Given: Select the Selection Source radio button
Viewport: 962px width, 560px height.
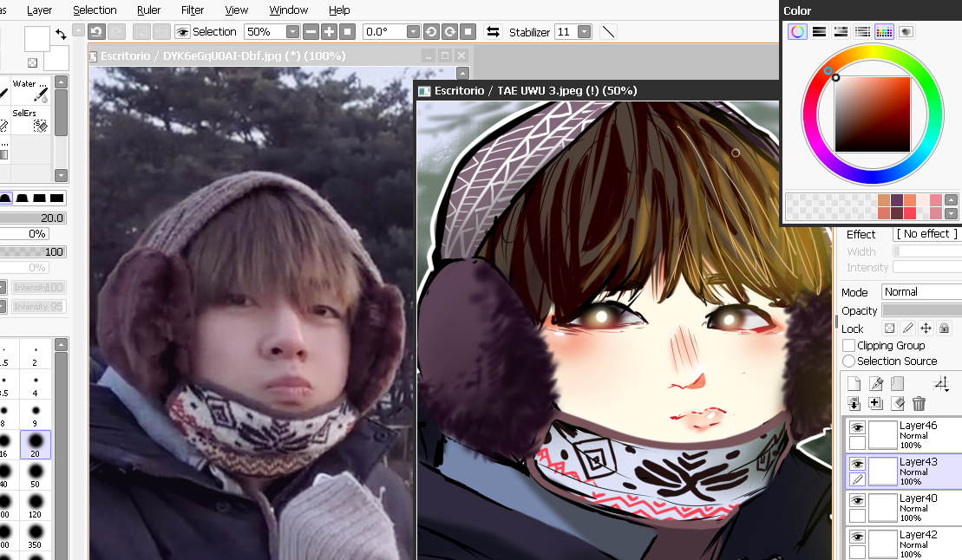Looking at the screenshot, I should pos(849,361).
